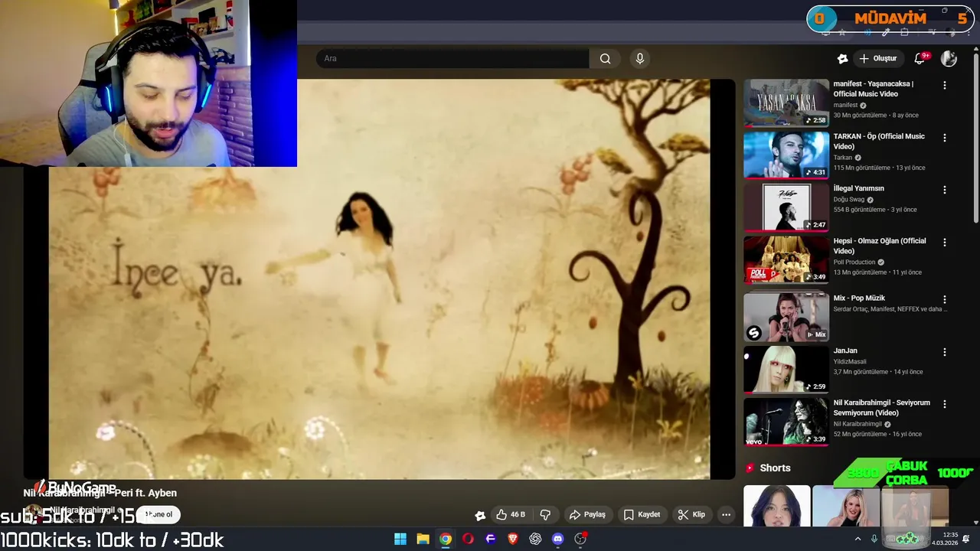Click the Oluştur create button
This screenshot has width=980, height=551.
pos(877,58)
